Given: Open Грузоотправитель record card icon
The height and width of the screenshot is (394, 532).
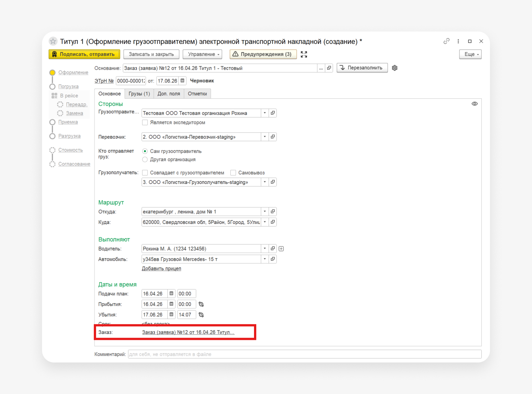Looking at the screenshot, I should tap(273, 113).
